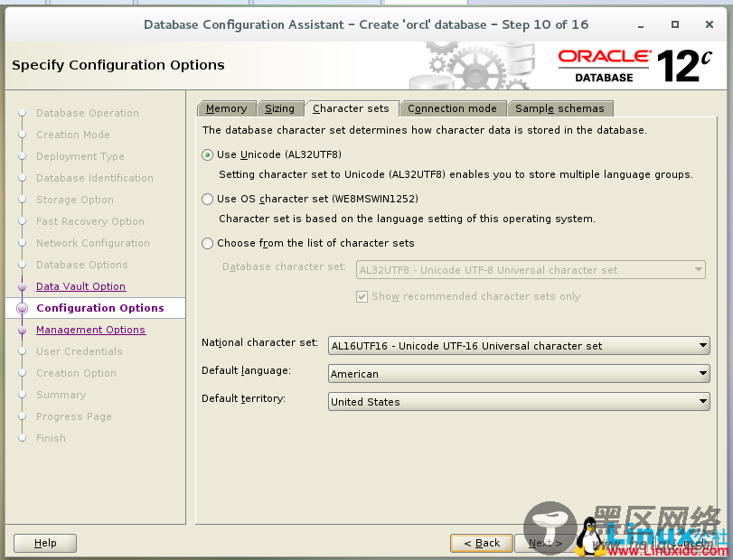Image resolution: width=733 pixels, height=560 pixels.
Task: Open the Default territory dropdown
Action: 519,402
